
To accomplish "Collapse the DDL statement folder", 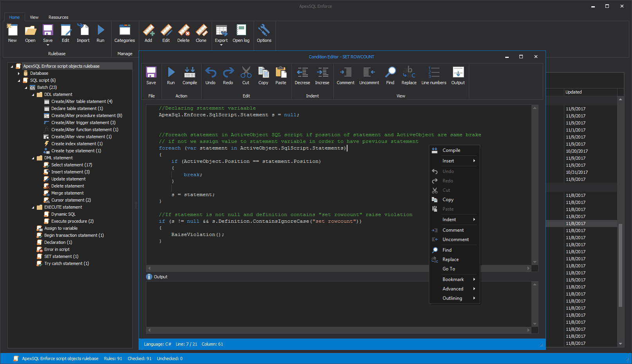I will [x=33, y=95].
